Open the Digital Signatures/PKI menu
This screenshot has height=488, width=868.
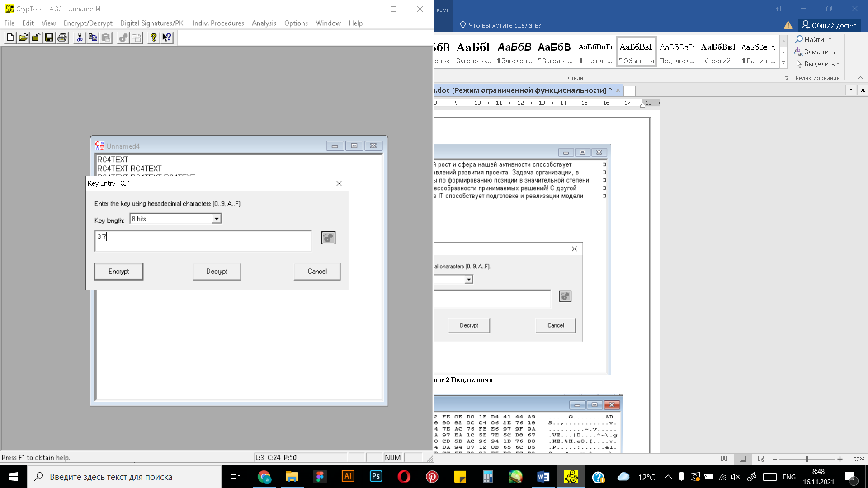pyautogui.click(x=152, y=23)
